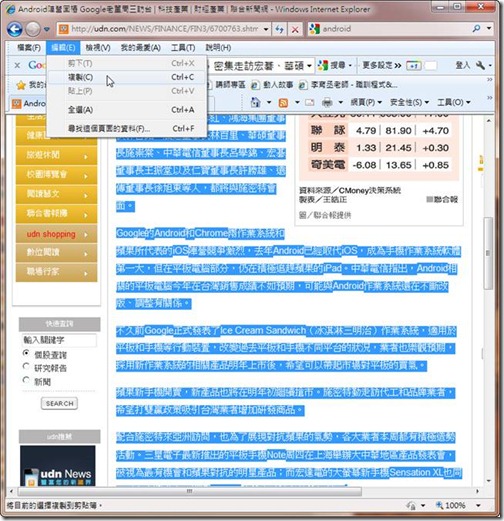Click the magnifier search icon
This screenshot has height=521, width=504.
click(x=477, y=29)
